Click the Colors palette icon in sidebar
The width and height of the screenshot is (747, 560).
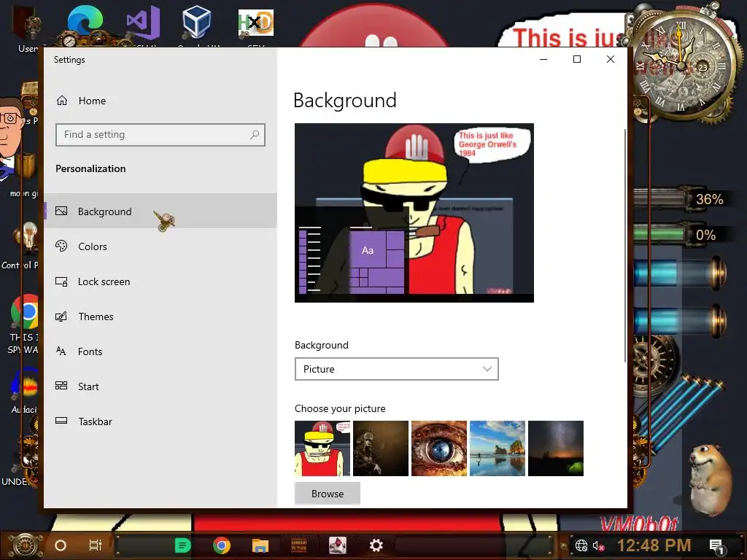(x=61, y=246)
